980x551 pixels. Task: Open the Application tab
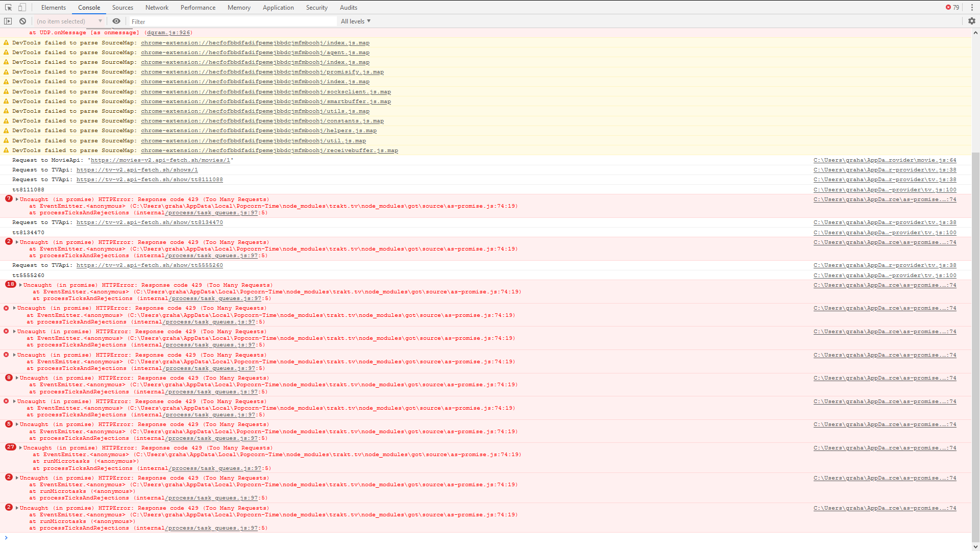(278, 7)
